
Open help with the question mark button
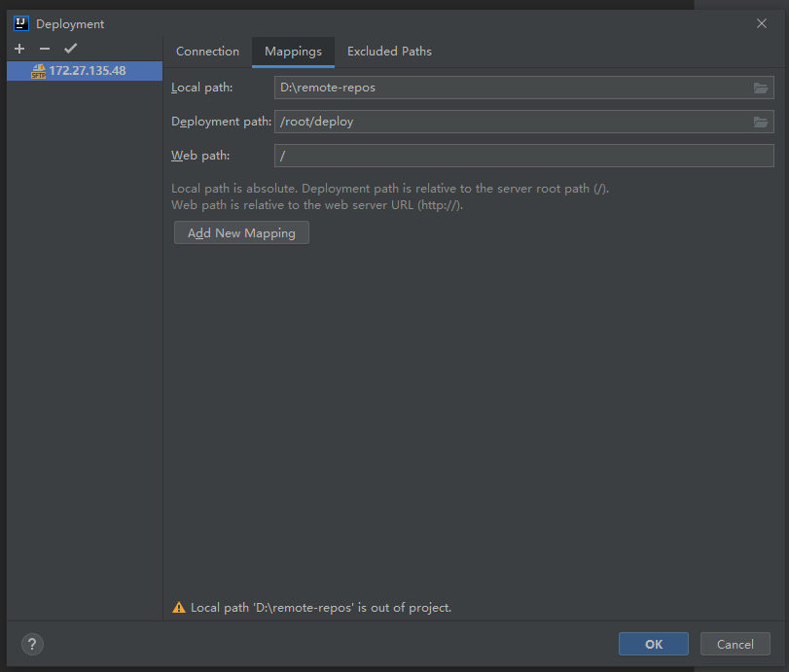tap(32, 644)
